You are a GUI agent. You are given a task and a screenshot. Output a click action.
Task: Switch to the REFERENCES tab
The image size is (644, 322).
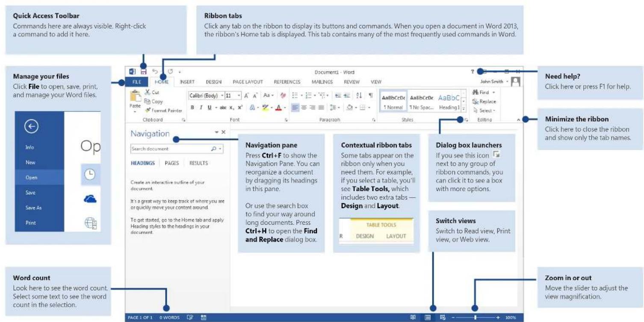tap(287, 82)
